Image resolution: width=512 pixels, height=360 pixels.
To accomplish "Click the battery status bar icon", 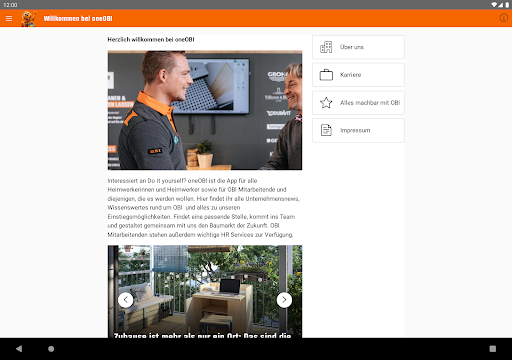I will pyautogui.click(x=507, y=5).
